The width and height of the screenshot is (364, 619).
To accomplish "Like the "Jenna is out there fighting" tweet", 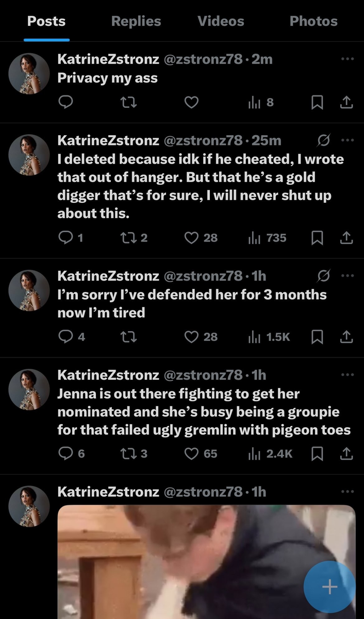I will pos(191,453).
